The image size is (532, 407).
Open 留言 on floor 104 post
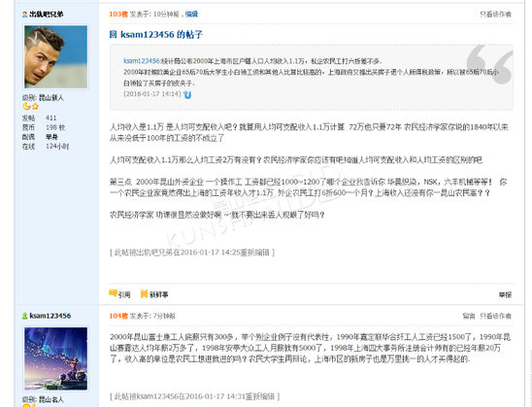click(x=469, y=316)
